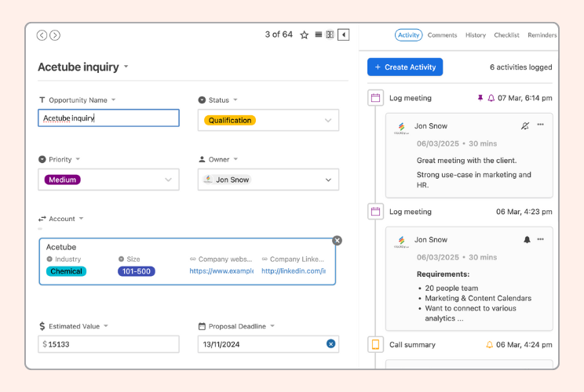Switch to single-column layout icon
584x392 pixels.
pyautogui.click(x=319, y=34)
